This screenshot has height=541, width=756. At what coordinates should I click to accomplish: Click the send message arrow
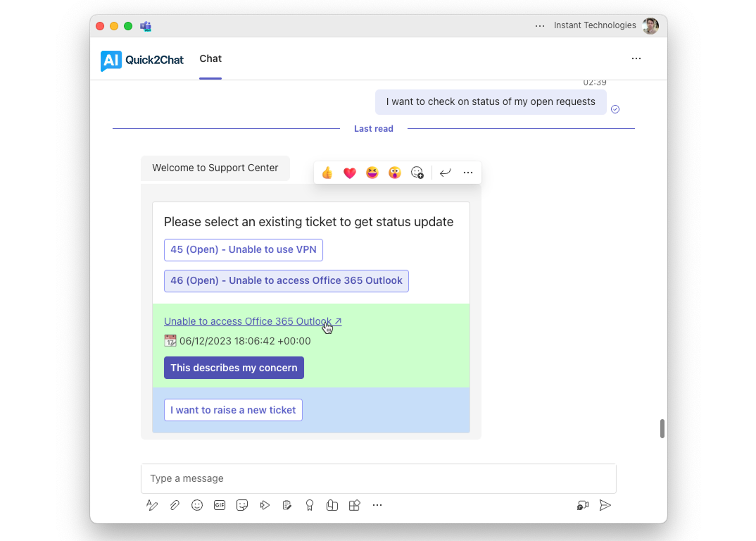605,505
